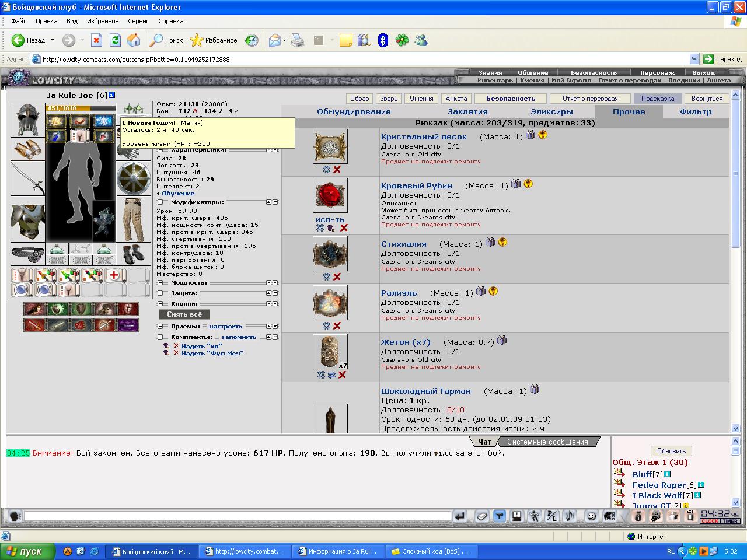This screenshot has width=747, height=560.
Task: Click gift icon beside Шоколадный Тарман
Action: coord(535,389)
